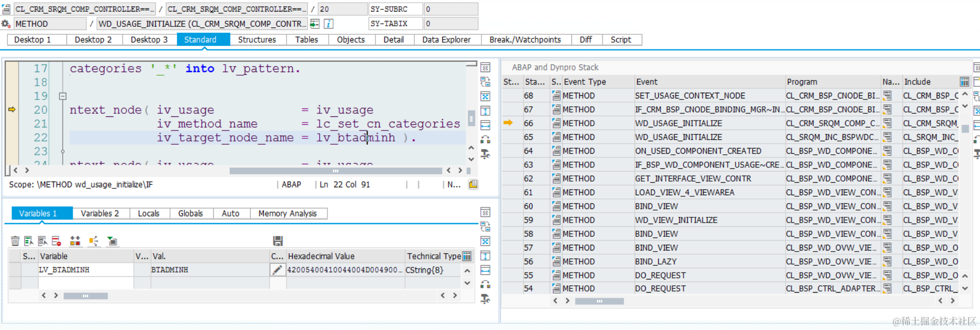Click the LV_BTADMINH variable name cell
This screenshot has height=330, width=980.
click(86, 270)
